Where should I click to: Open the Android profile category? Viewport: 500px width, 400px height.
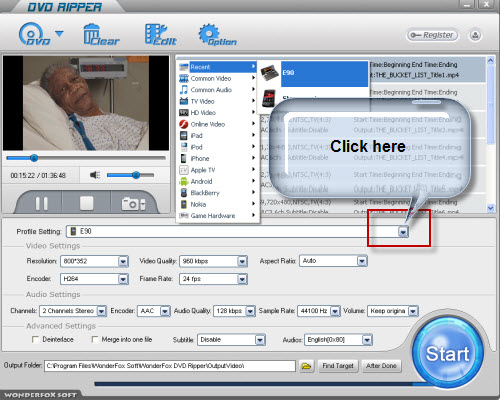[217, 181]
